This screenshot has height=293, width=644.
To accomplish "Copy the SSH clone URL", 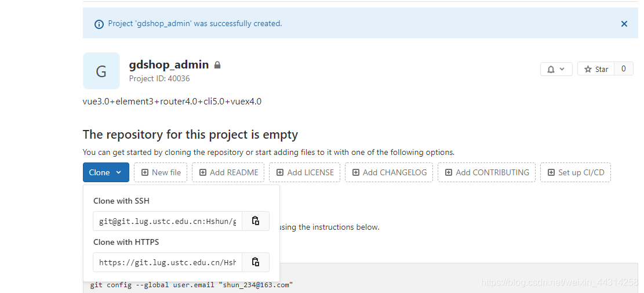I will tap(256, 221).
